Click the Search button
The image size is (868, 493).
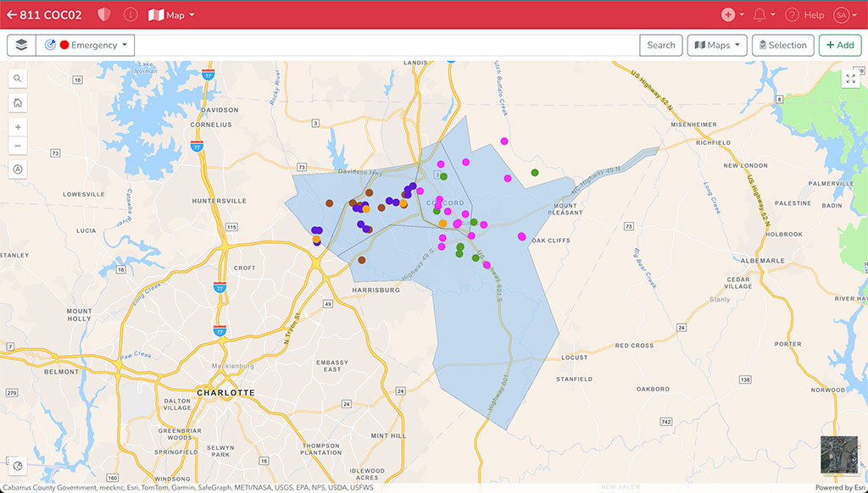[x=661, y=45]
